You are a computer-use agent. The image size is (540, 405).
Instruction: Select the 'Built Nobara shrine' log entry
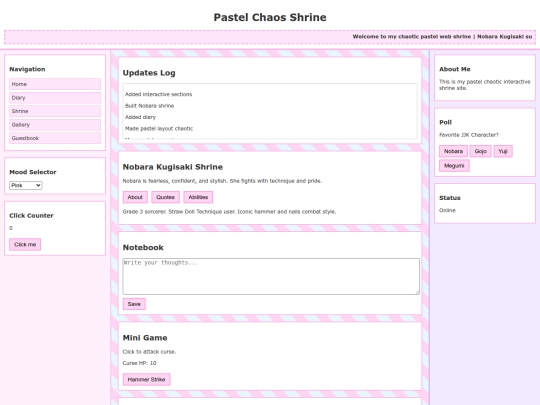[149, 106]
